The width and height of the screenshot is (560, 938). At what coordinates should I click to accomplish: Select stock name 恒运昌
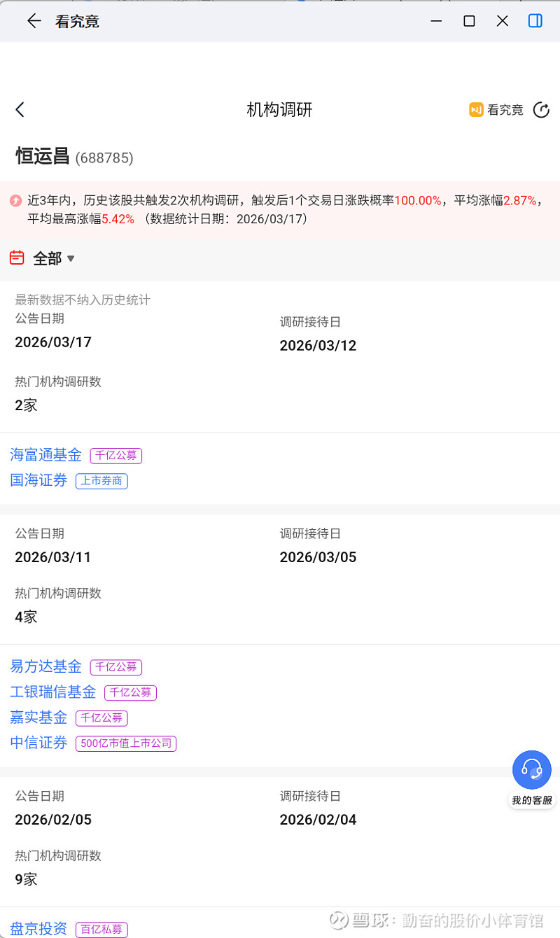(43, 156)
